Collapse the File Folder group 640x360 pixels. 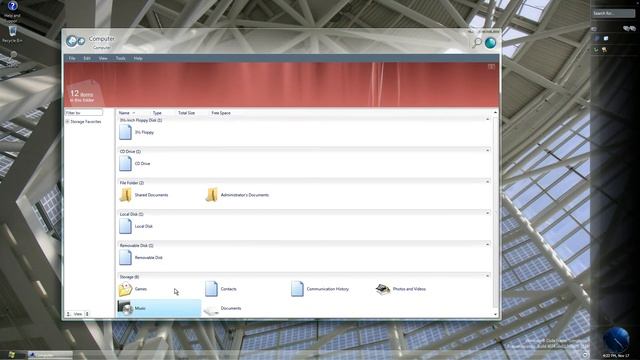tap(487, 182)
